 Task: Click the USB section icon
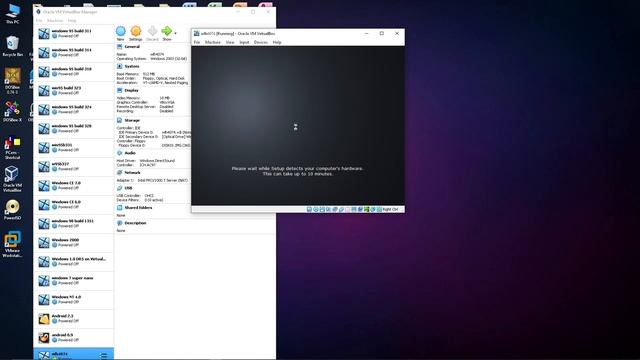point(120,188)
